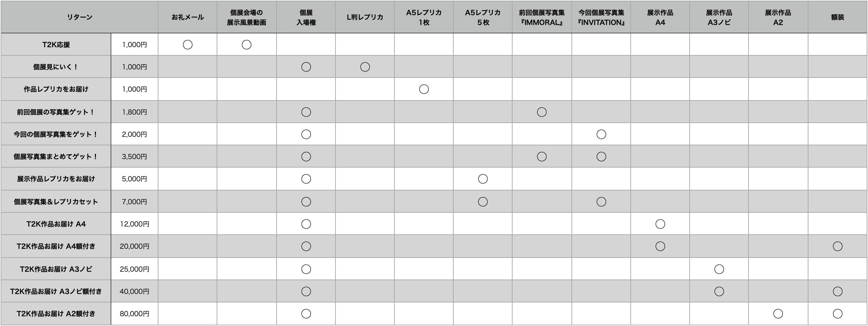Click the 個展入場権 column header
The image size is (868, 326).
[306, 17]
